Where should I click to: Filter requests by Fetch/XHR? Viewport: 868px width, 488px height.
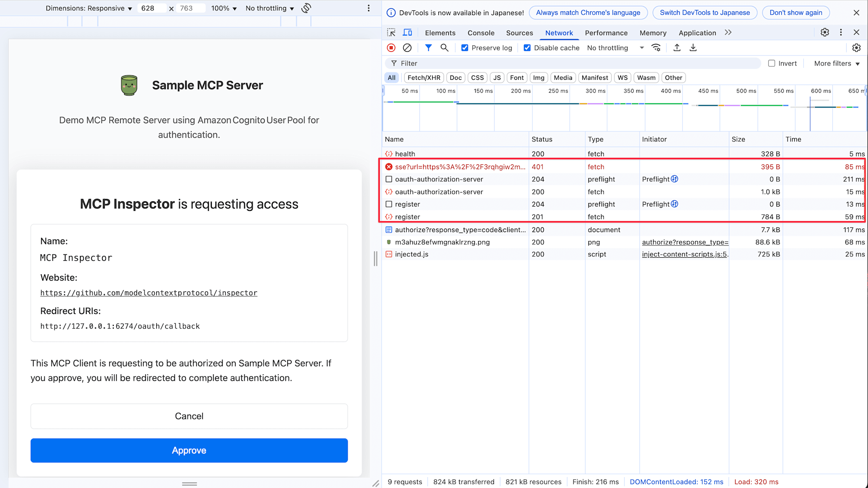pyautogui.click(x=424, y=78)
